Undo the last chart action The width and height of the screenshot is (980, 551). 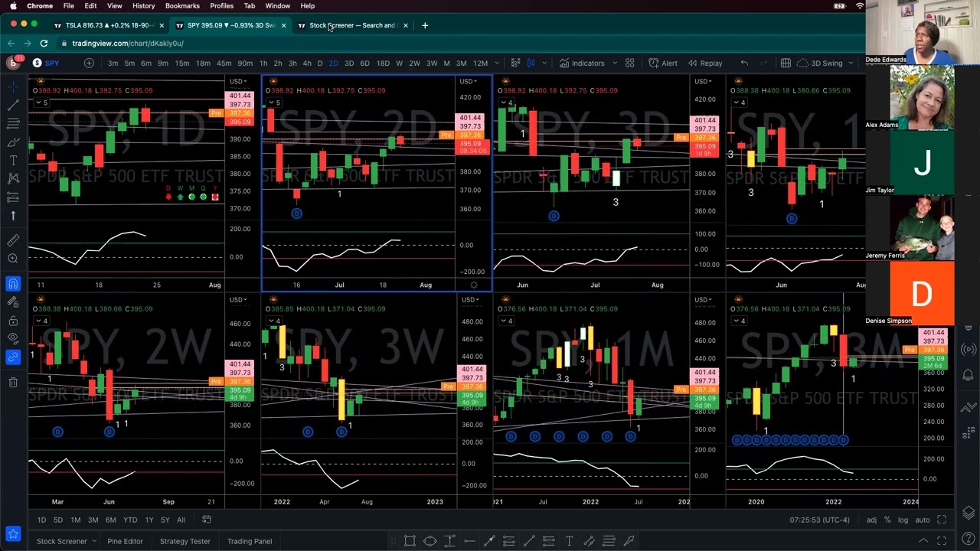pyautogui.click(x=744, y=63)
